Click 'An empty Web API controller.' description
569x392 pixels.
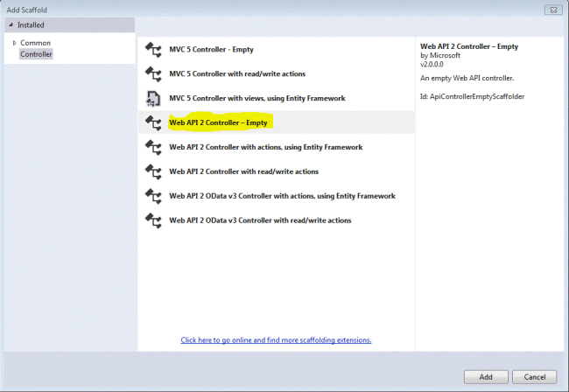click(467, 78)
